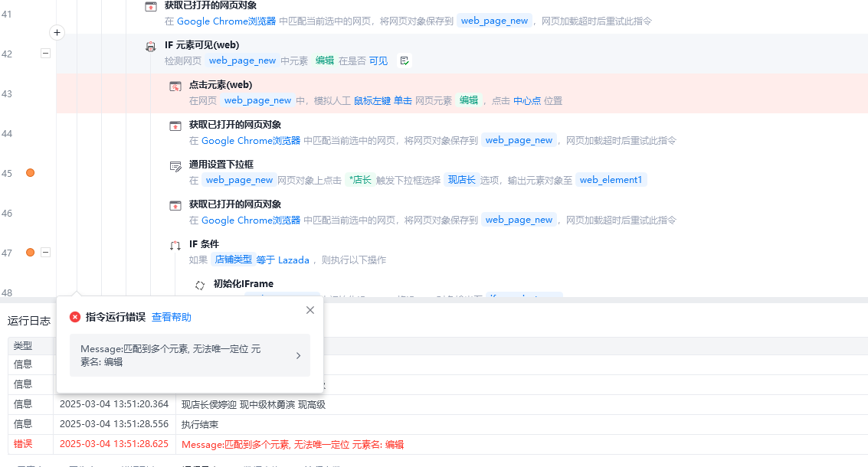Click 鼠标左键 单击 parameter on line 43
Image resolution: width=868 pixels, height=467 pixels.
[x=383, y=101]
